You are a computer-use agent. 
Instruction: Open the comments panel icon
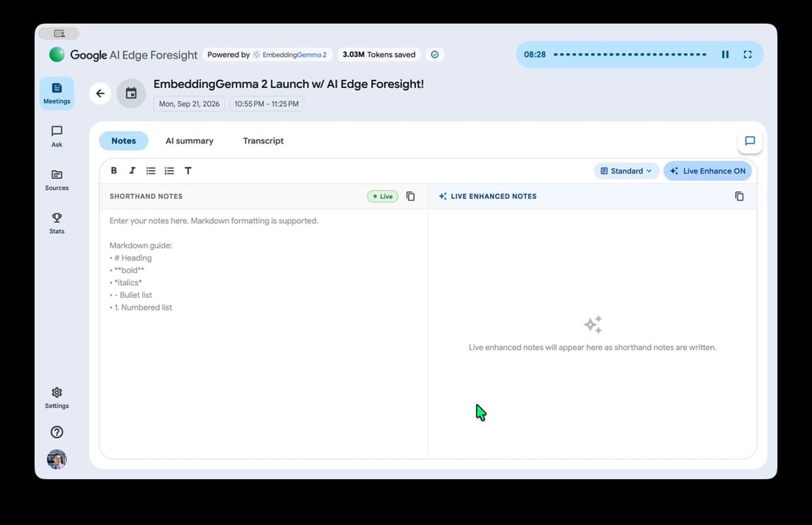pyautogui.click(x=750, y=141)
